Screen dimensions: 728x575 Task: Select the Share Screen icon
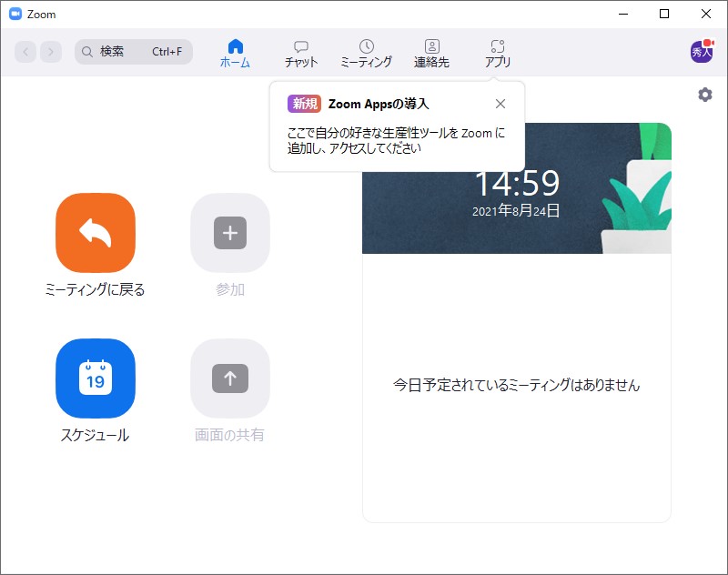pos(229,378)
